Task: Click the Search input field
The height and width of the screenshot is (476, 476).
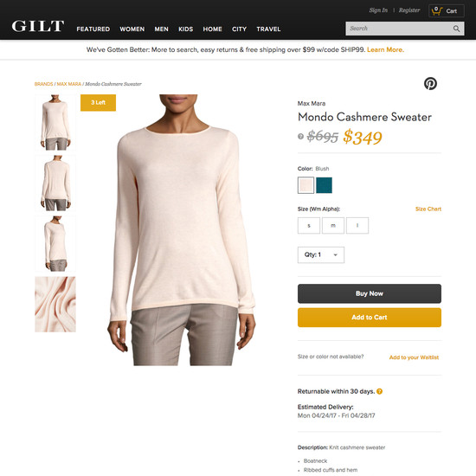Action: click(x=398, y=29)
